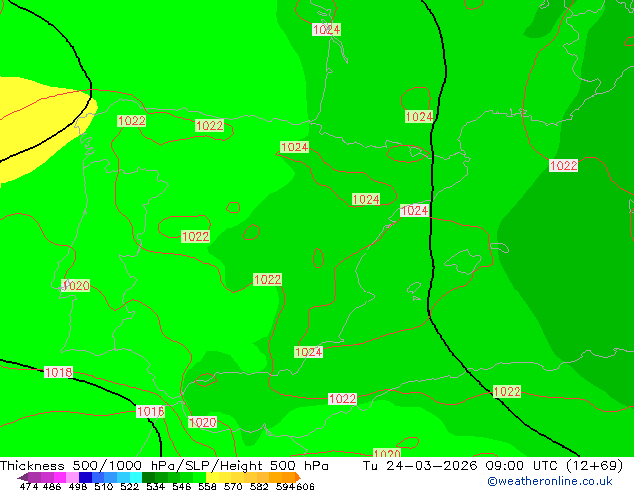Click the 1022 label lying on the black contour
Screen dimensions: 634x490
pyautogui.click(x=507, y=391)
